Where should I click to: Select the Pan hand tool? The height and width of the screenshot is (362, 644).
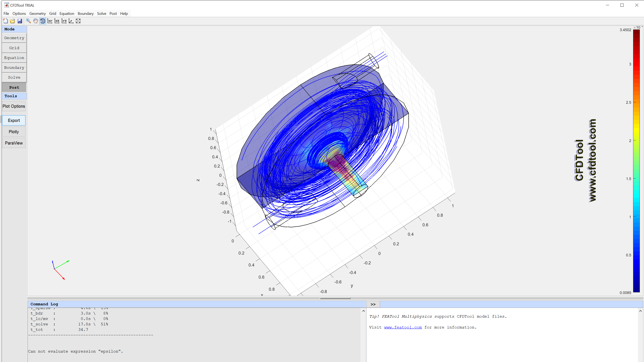coord(36,21)
